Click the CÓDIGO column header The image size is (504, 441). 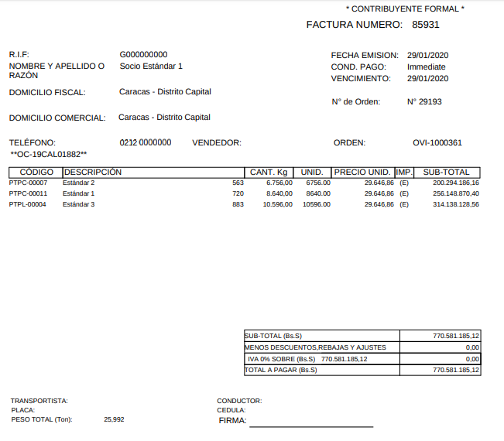pos(36,172)
